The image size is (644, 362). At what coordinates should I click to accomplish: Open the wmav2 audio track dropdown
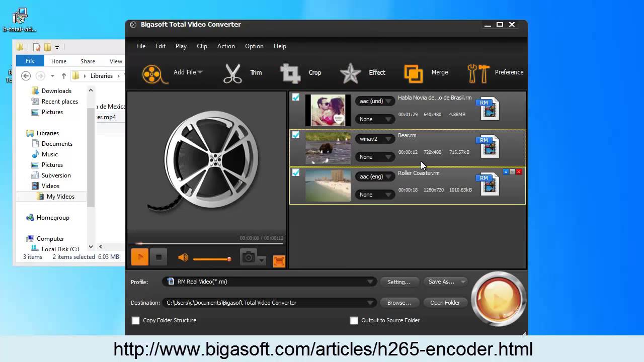(x=375, y=139)
